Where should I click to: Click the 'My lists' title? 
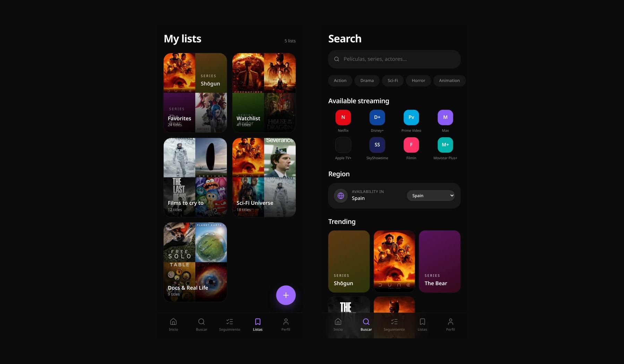pos(182,39)
